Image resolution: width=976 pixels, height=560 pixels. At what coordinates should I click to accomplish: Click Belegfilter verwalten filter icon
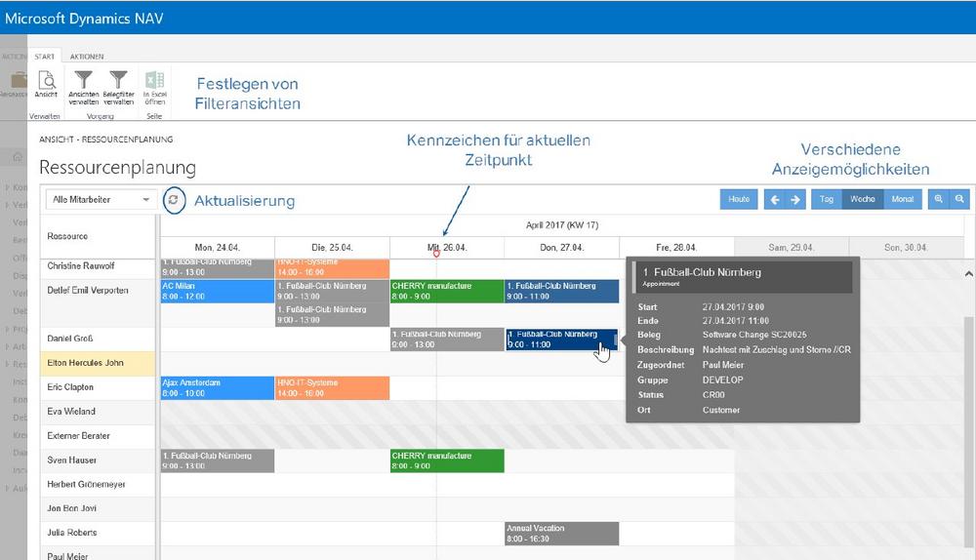[x=118, y=87]
